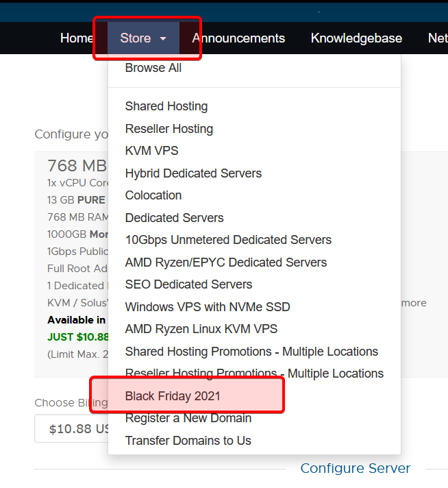Select Register a New Domain

188,418
